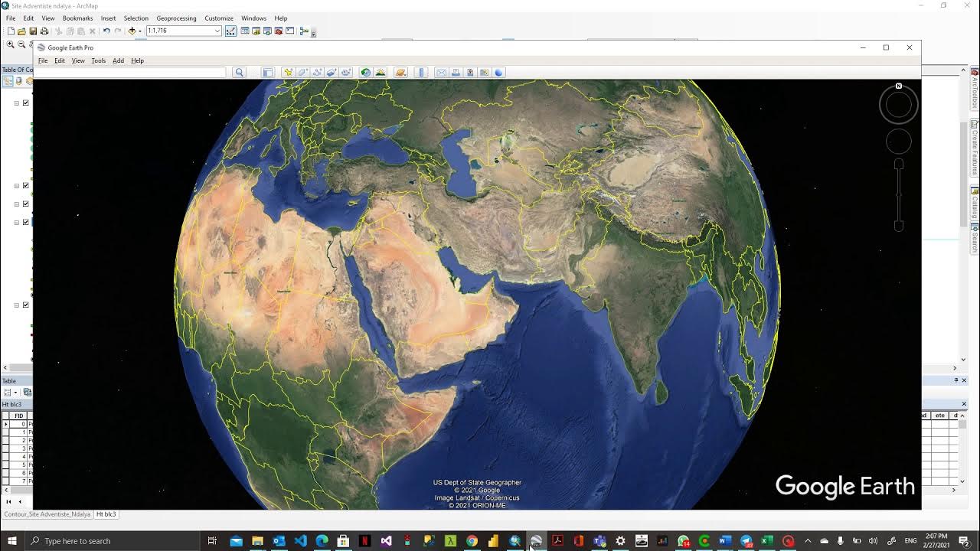Viewport: 980px width, 551px height.
Task: Move to the first table record
Action: [x=8, y=501]
